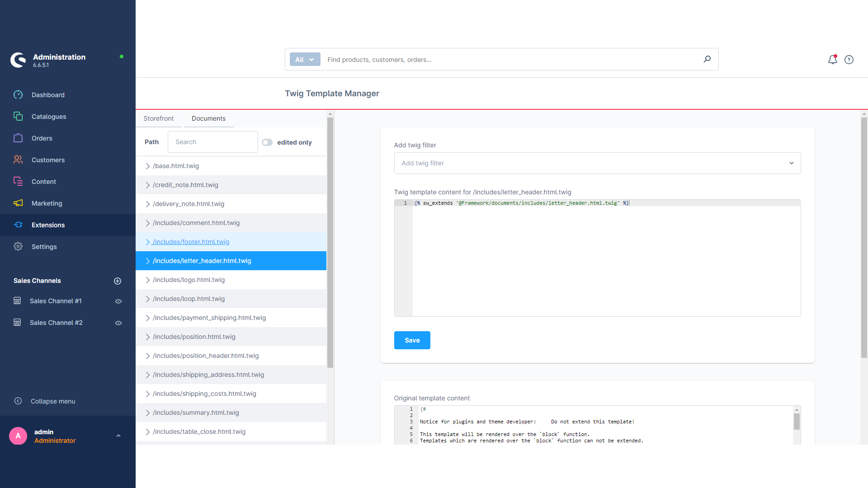The width and height of the screenshot is (868, 488).
Task: Open the Add twig filter dropdown
Action: pyautogui.click(x=596, y=163)
